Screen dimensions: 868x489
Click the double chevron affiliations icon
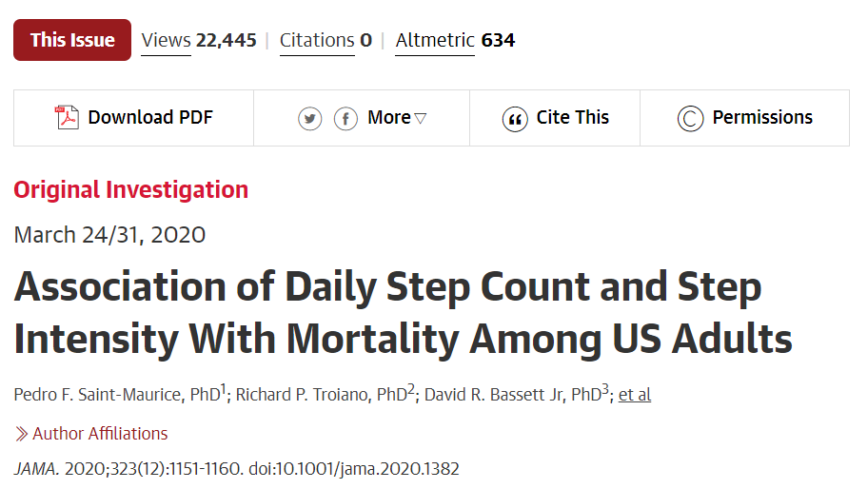(21, 434)
